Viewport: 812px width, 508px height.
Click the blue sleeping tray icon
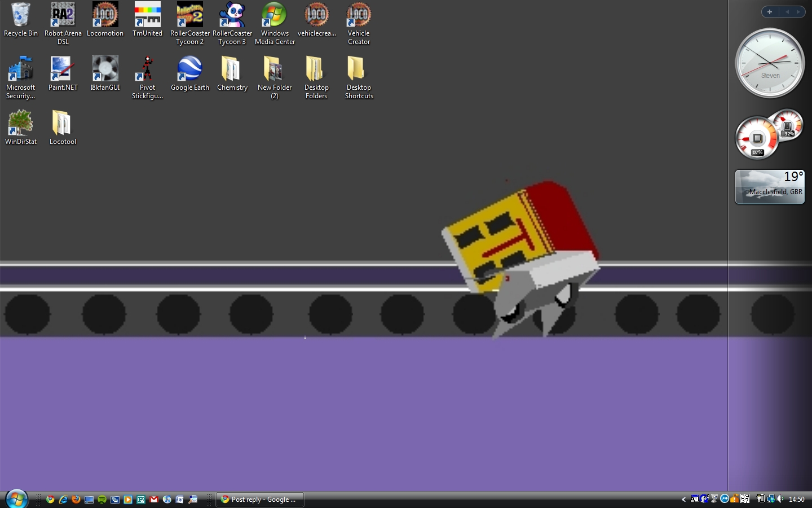pos(704,499)
